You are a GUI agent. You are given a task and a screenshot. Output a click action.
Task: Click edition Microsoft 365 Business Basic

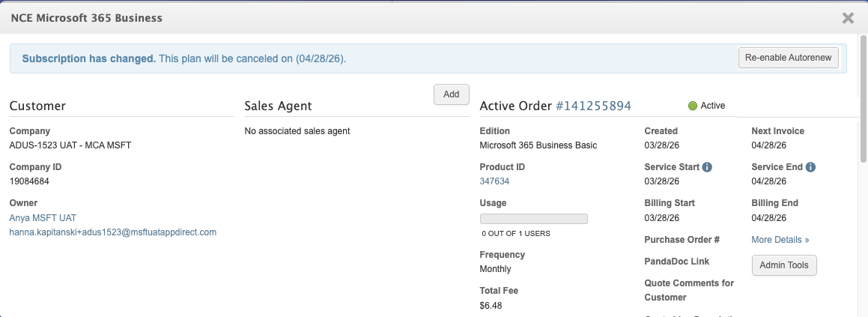(538, 145)
